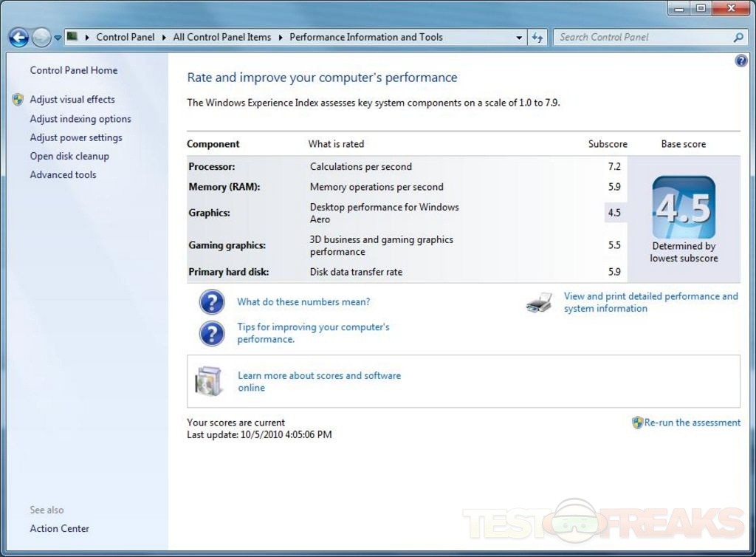Expand the arrow after All Control Panel Items

(x=281, y=37)
